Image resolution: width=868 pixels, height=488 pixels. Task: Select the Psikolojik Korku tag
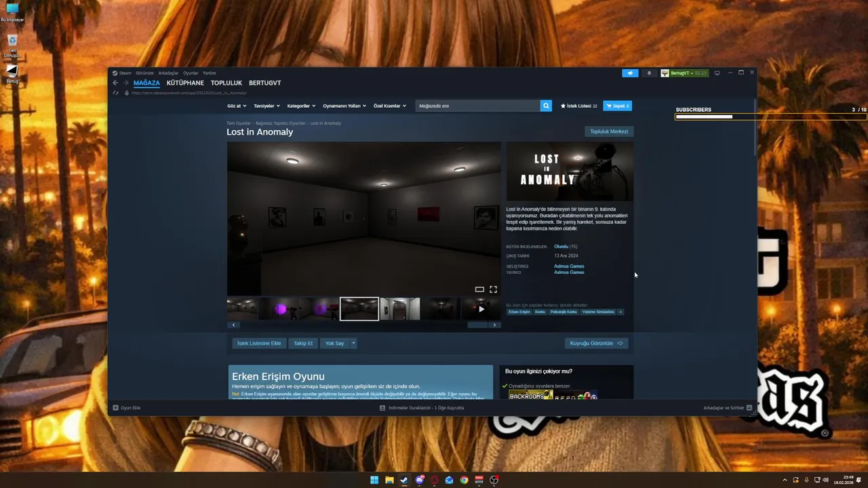tap(564, 312)
